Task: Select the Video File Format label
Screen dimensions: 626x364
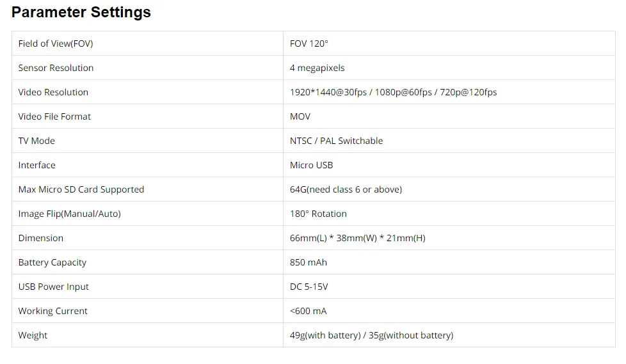Action: point(54,116)
